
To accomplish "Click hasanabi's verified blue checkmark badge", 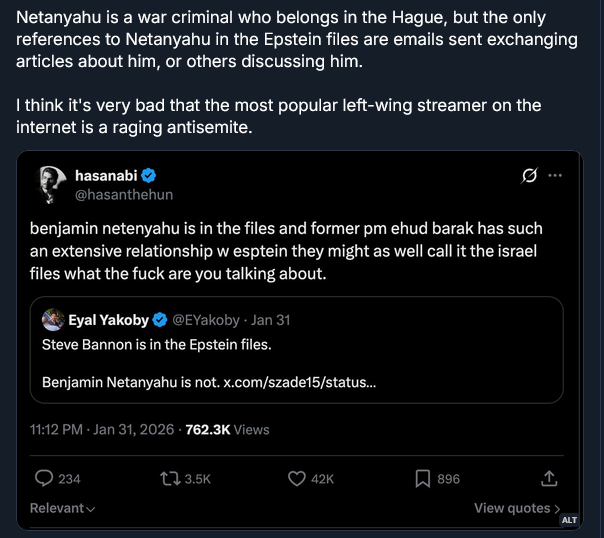I will pos(146,176).
